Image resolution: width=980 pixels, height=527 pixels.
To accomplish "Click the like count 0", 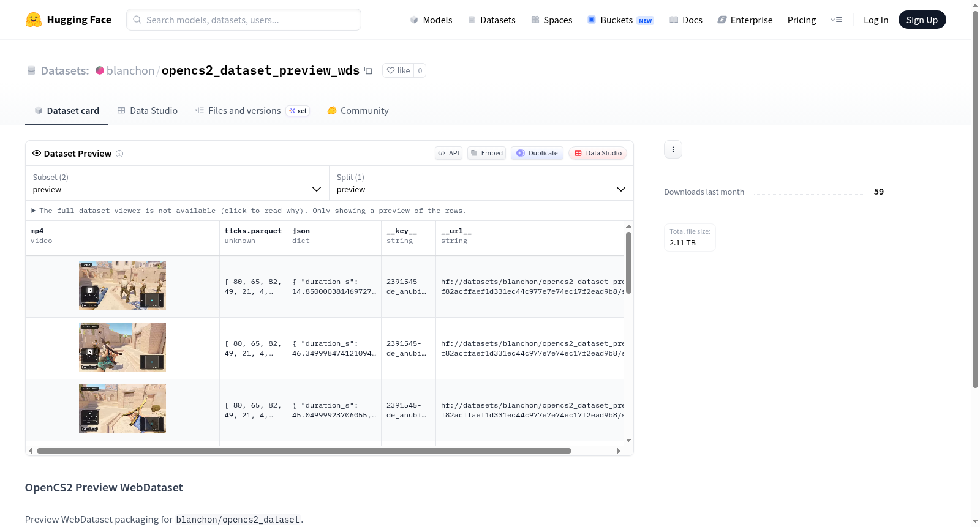I will (420, 70).
